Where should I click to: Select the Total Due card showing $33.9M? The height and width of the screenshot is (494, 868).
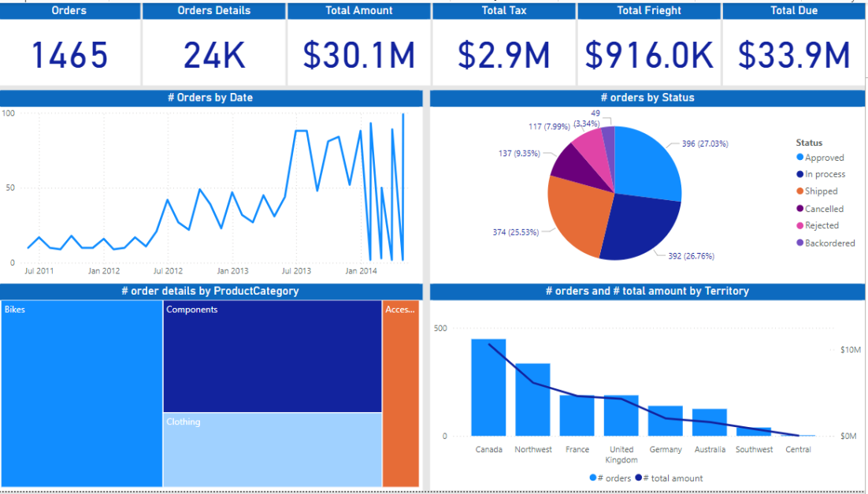pos(793,52)
